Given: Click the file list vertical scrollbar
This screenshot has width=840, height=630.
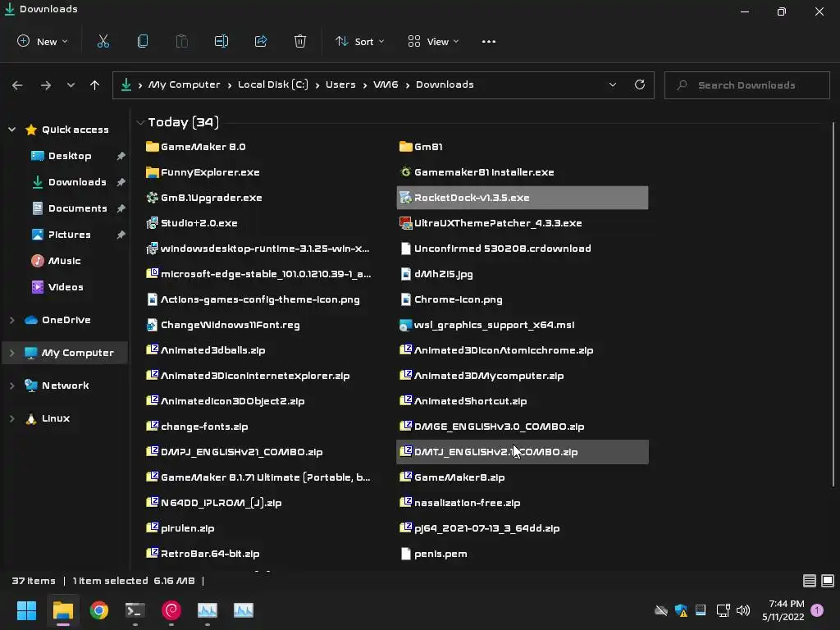Looking at the screenshot, I should pyautogui.click(x=833, y=305).
